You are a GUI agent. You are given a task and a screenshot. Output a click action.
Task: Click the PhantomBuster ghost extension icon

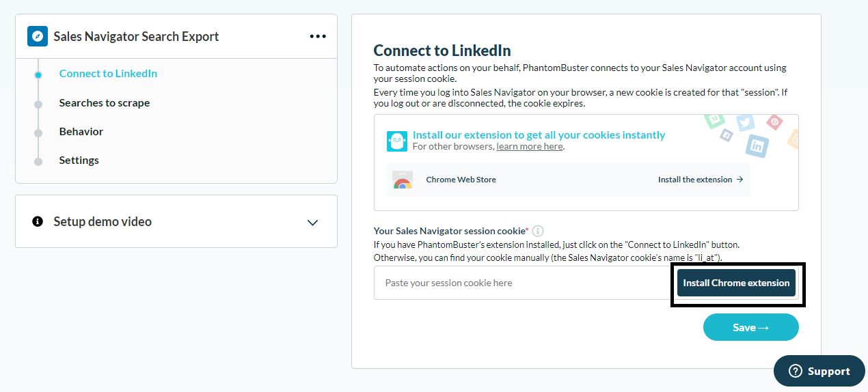coord(397,141)
